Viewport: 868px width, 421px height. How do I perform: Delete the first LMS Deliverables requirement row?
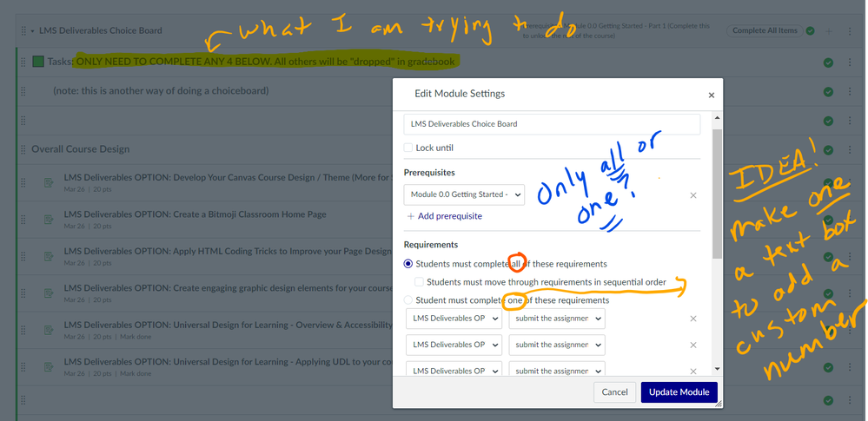pyautogui.click(x=692, y=319)
